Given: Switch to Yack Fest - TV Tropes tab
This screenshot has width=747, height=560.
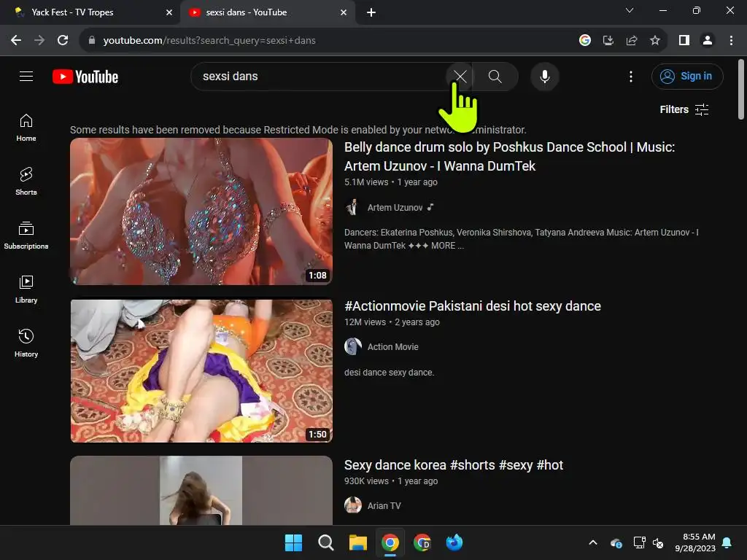Looking at the screenshot, I should [90, 12].
